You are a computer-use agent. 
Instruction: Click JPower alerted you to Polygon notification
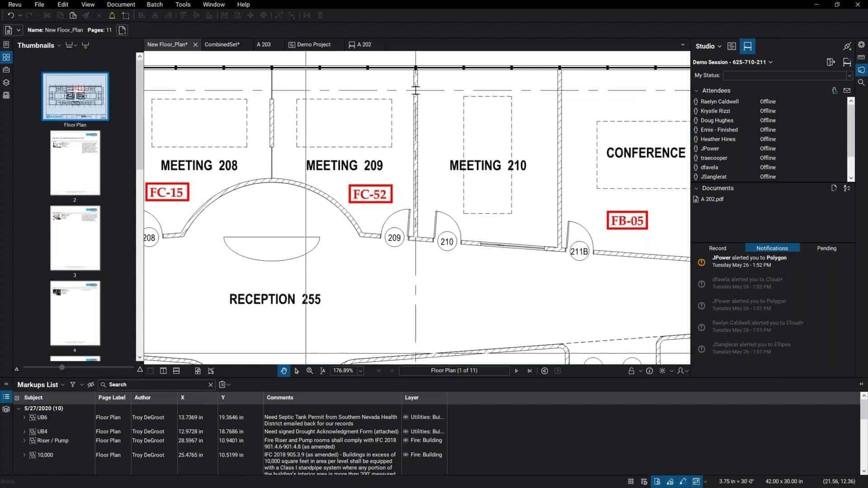[749, 261]
